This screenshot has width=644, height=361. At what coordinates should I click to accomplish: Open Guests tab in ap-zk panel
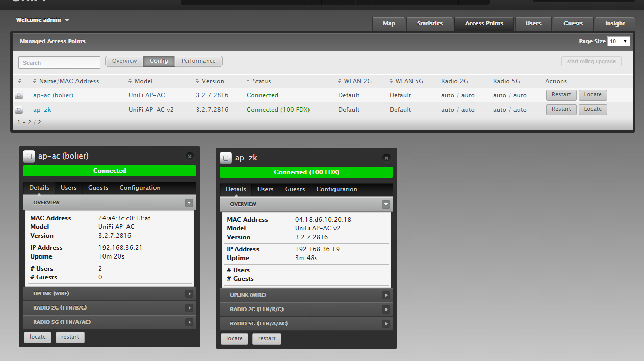point(295,189)
